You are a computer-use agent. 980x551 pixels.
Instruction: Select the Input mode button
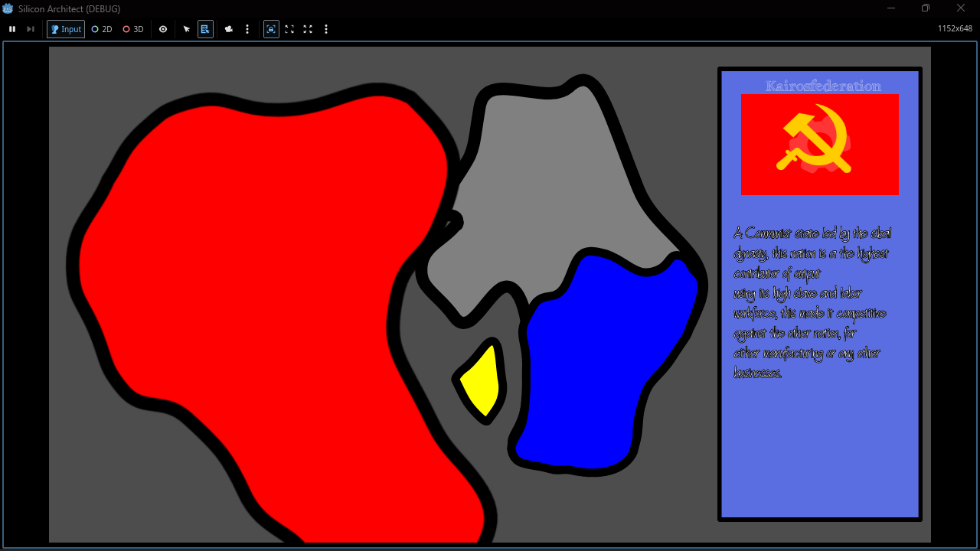(x=66, y=29)
